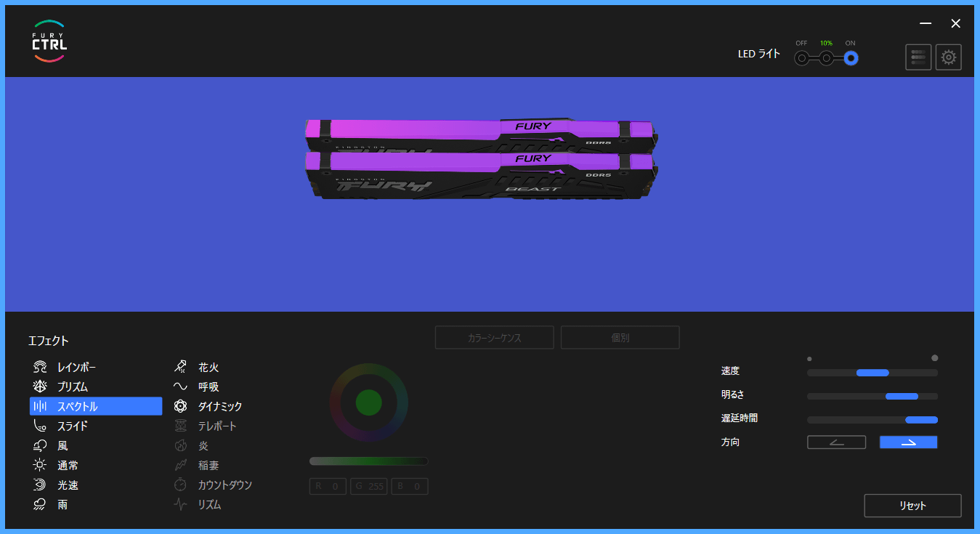
Task: Select ダイナミック effect label
Action: 220,407
